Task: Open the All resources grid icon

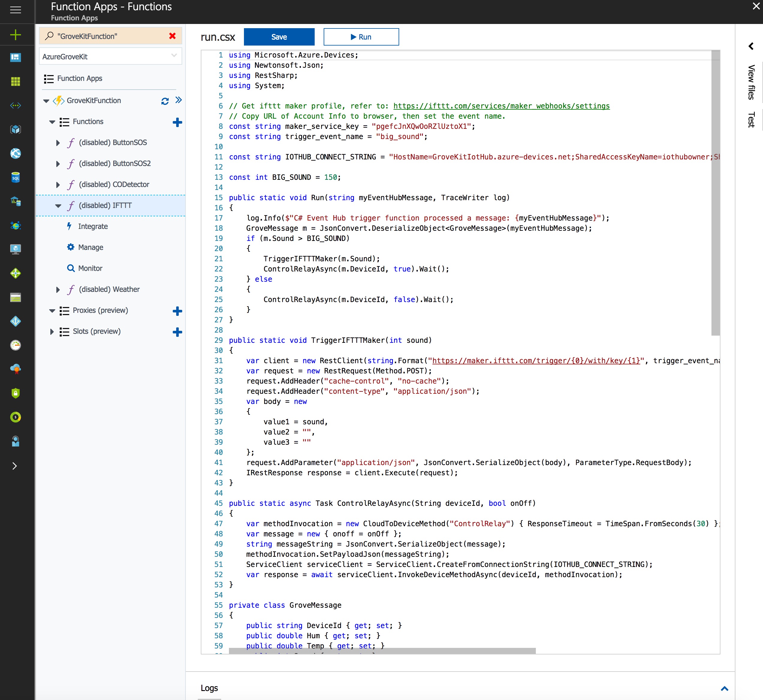Action: click(x=15, y=82)
